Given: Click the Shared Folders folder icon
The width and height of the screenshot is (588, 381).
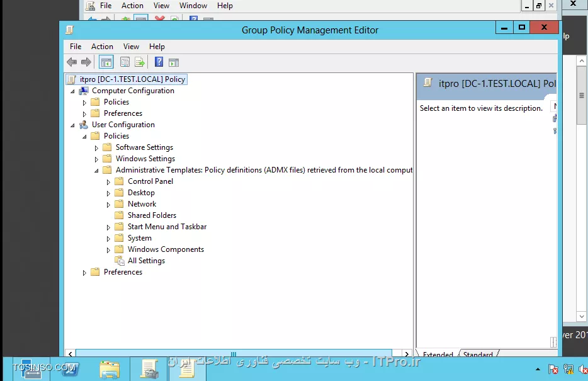Looking at the screenshot, I should click(119, 215).
